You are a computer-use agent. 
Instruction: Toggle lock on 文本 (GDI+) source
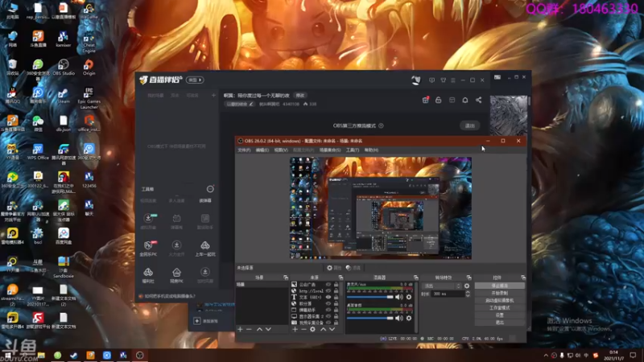(336, 297)
